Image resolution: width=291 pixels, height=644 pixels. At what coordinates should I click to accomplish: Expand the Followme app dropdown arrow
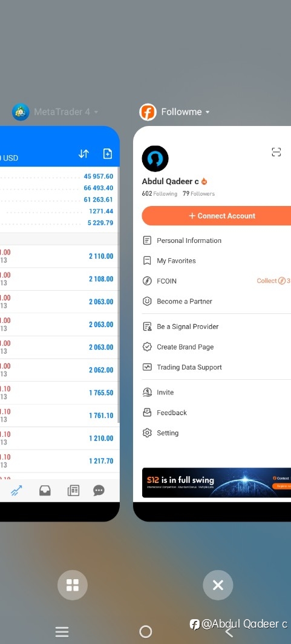[x=208, y=112]
